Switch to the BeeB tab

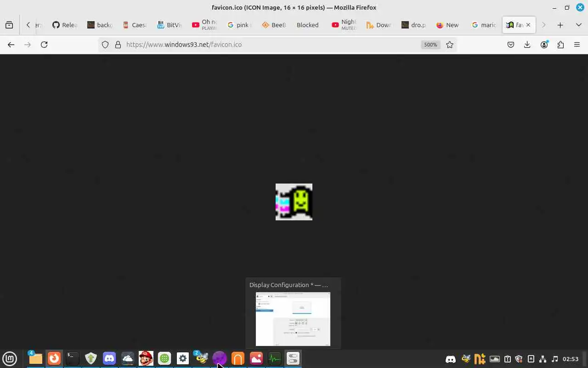point(274,25)
